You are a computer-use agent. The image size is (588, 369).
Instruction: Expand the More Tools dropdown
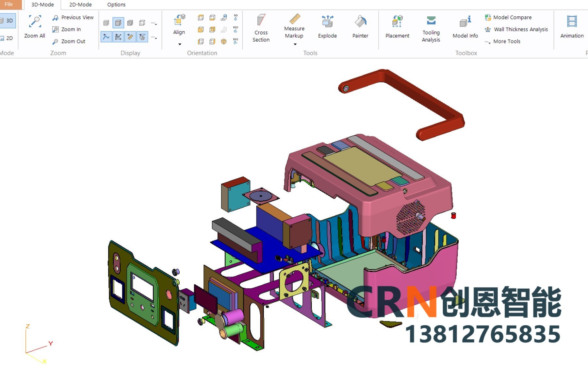tap(502, 42)
